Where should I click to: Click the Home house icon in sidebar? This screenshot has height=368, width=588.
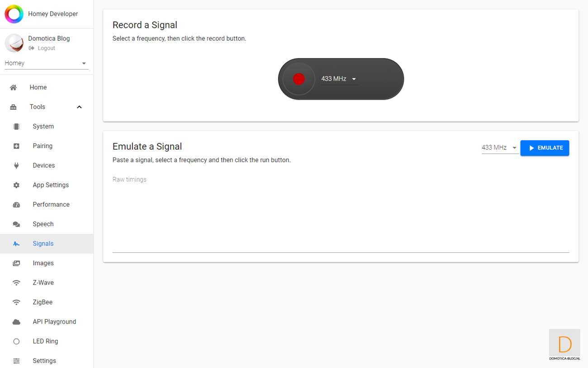point(14,88)
